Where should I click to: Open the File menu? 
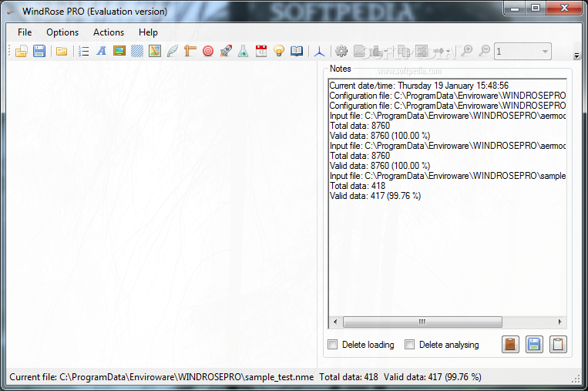25,32
